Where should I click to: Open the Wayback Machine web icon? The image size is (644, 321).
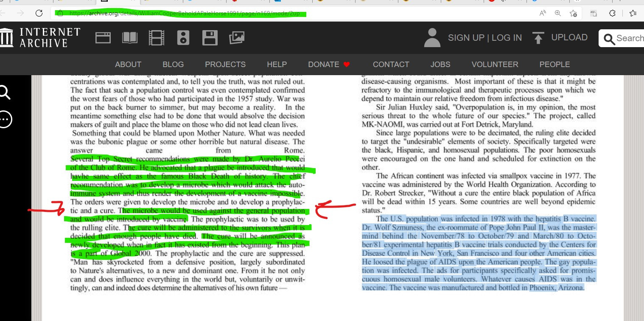(103, 38)
